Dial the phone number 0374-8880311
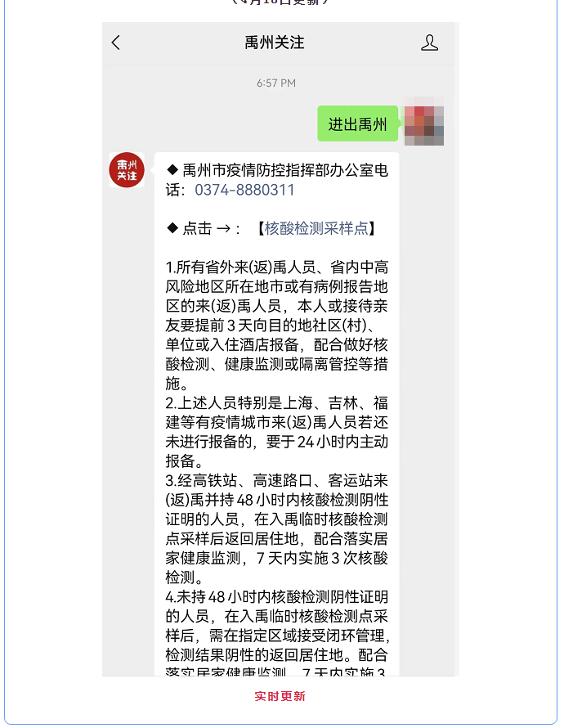The height and width of the screenshot is (728, 564). coord(244,190)
